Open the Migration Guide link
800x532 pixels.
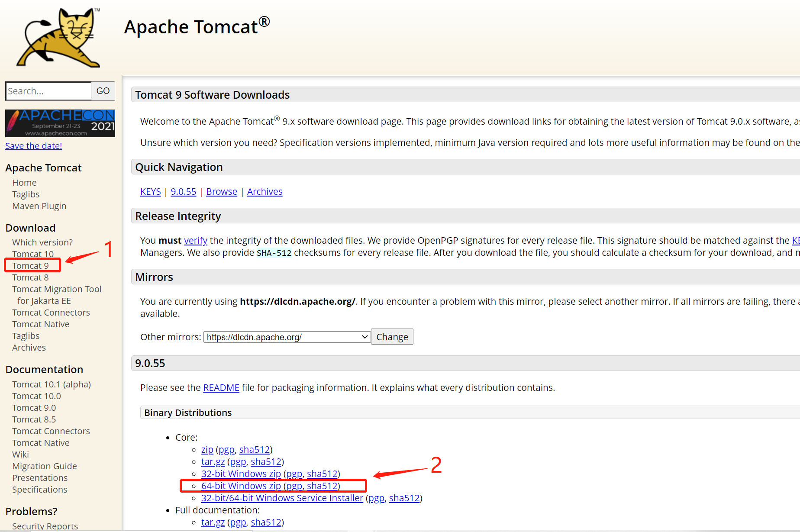[45, 466]
